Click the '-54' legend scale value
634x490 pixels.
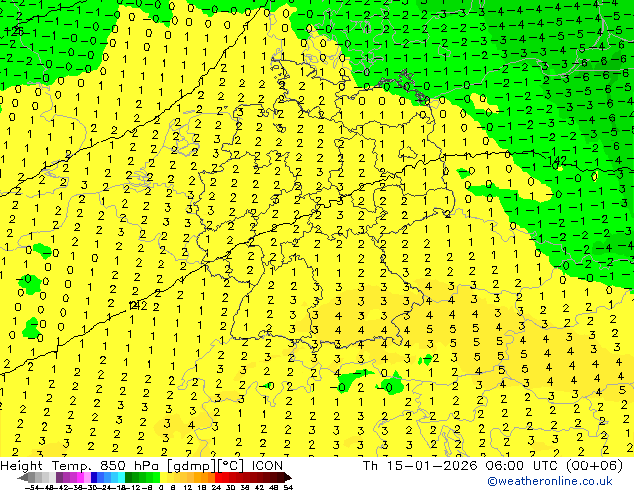coord(34,487)
